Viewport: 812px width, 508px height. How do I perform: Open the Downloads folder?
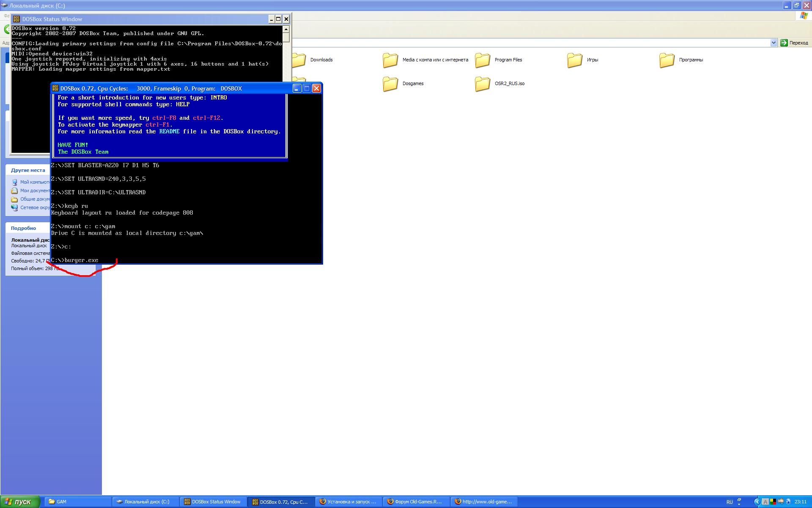299,60
